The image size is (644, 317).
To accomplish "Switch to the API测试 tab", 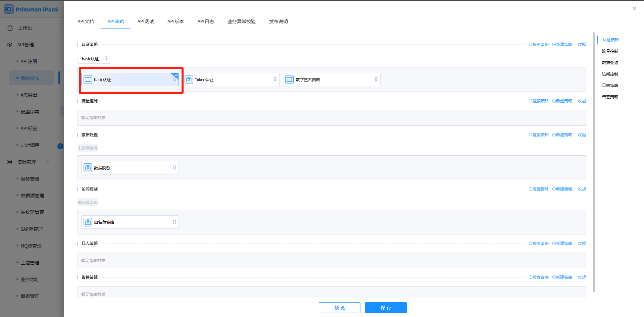I will [146, 21].
